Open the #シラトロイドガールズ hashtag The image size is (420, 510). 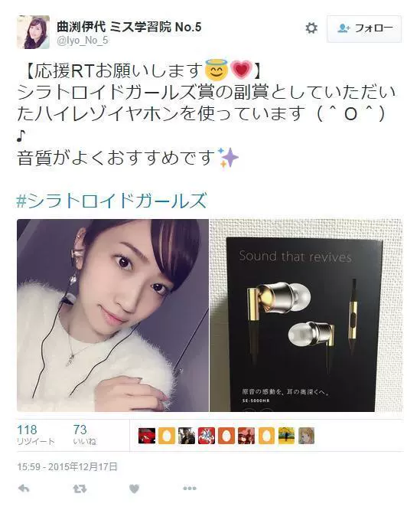click(112, 200)
